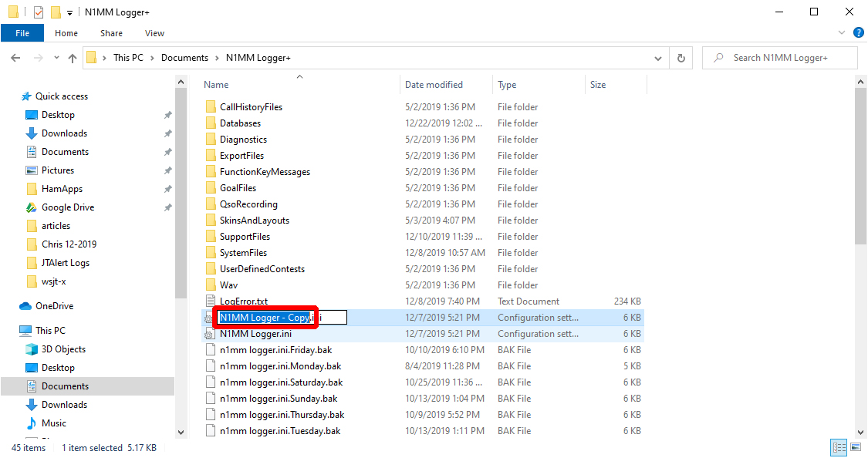Click the Back navigation arrow

[15, 58]
